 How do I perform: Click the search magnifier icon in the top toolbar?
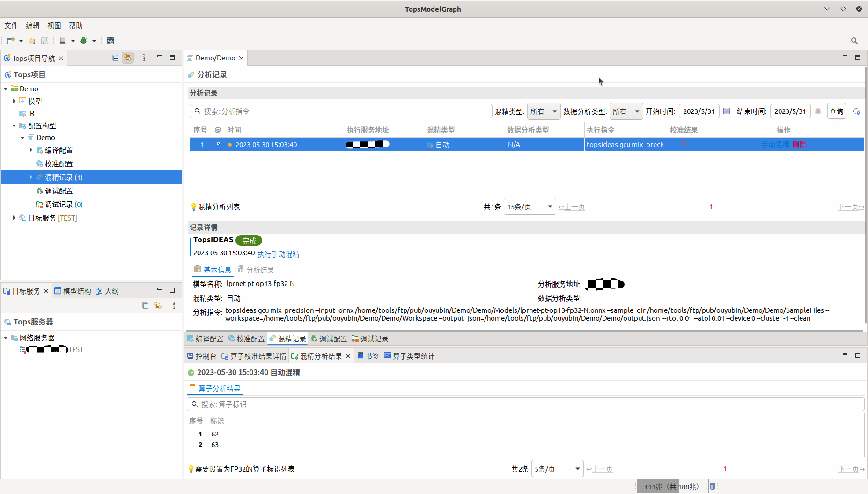click(854, 41)
